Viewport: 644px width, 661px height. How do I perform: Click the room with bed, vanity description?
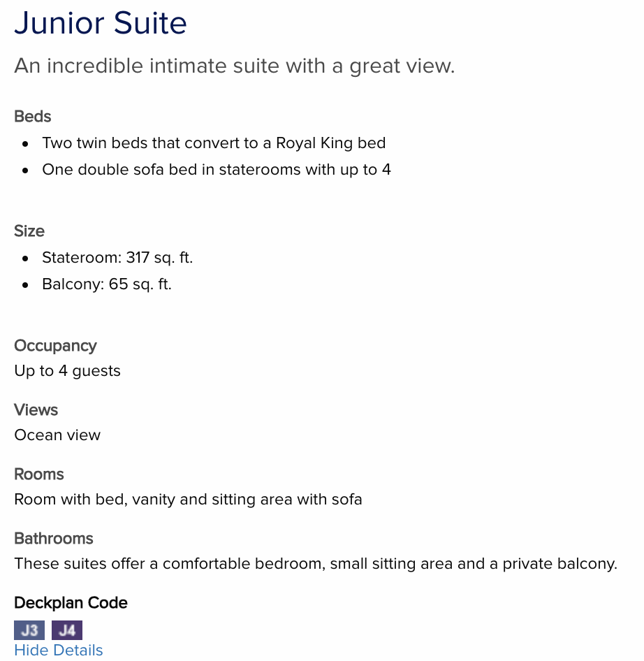[188, 500]
